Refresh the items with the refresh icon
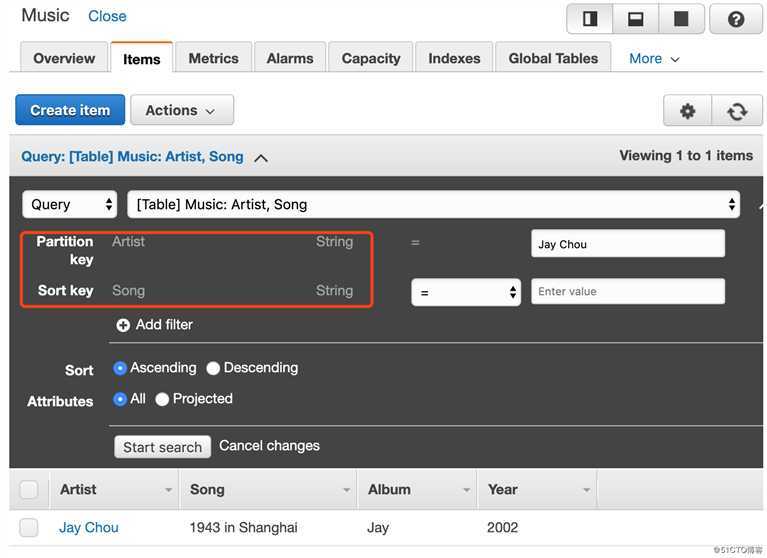 click(x=737, y=111)
